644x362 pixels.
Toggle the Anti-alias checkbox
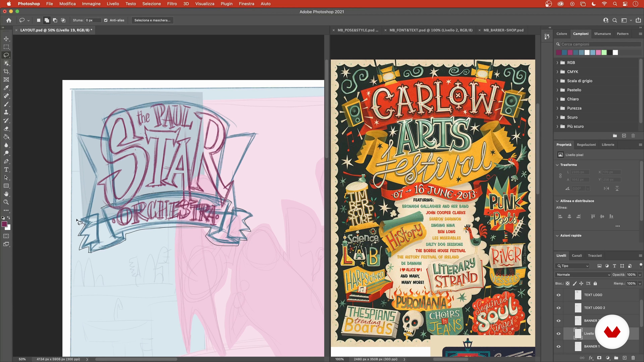pos(106,20)
